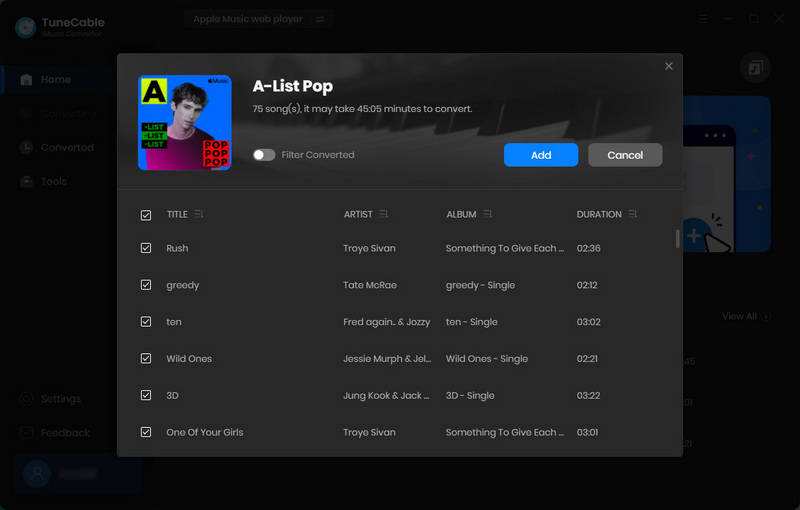The image size is (800, 510).
Task: Click the greedy song title
Action: 183,285
